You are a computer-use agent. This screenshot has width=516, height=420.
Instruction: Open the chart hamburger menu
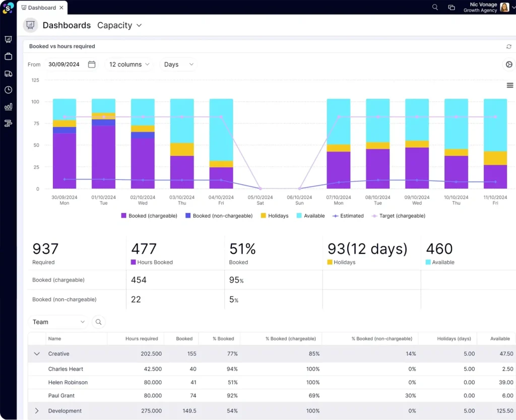[x=510, y=86]
